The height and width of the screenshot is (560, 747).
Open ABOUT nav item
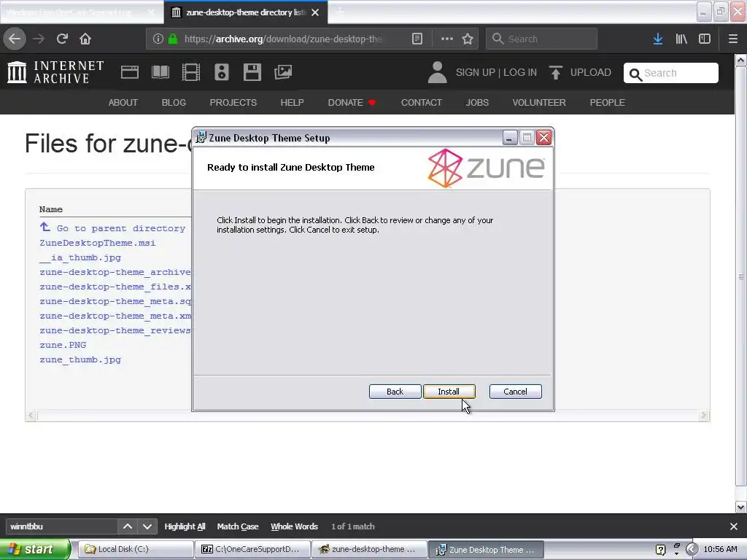tap(123, 102)
